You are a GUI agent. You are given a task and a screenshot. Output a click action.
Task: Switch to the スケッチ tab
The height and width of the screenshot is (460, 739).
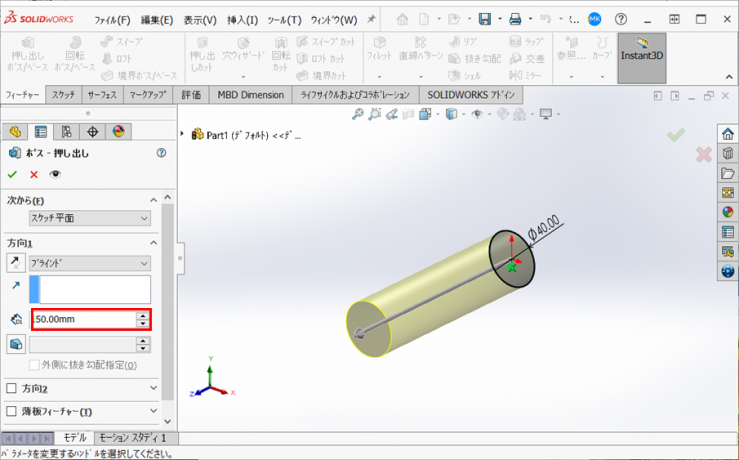[63, 95]
